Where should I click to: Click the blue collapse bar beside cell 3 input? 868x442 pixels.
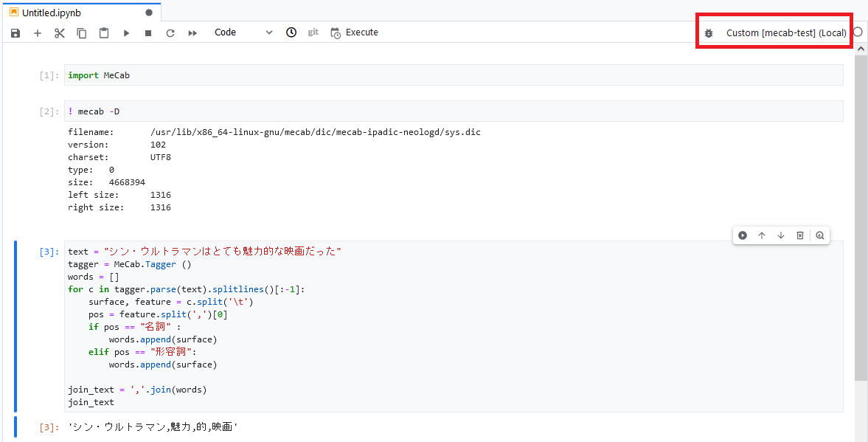tap(15, 326)
